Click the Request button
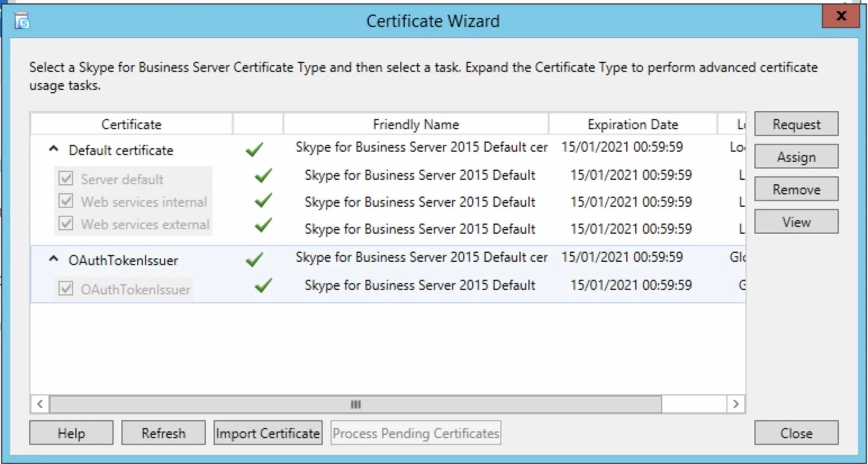Viewport: 868px width, 464px height. point(796,124)
